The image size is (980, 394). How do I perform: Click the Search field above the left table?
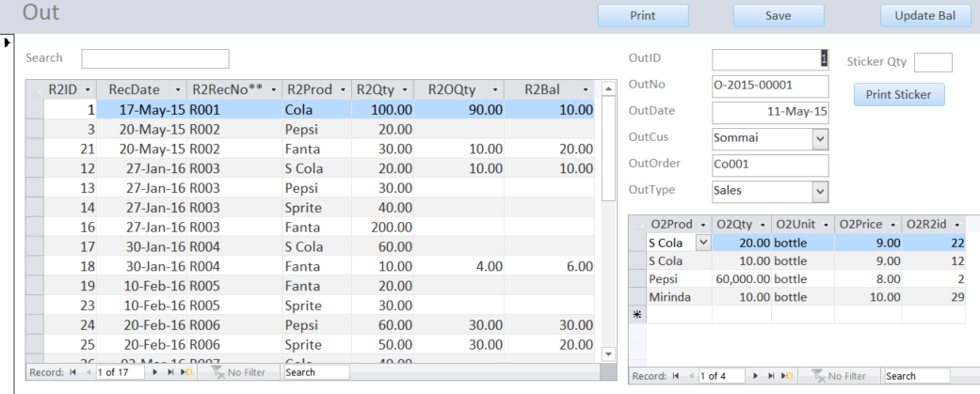(x=155, y=58)
